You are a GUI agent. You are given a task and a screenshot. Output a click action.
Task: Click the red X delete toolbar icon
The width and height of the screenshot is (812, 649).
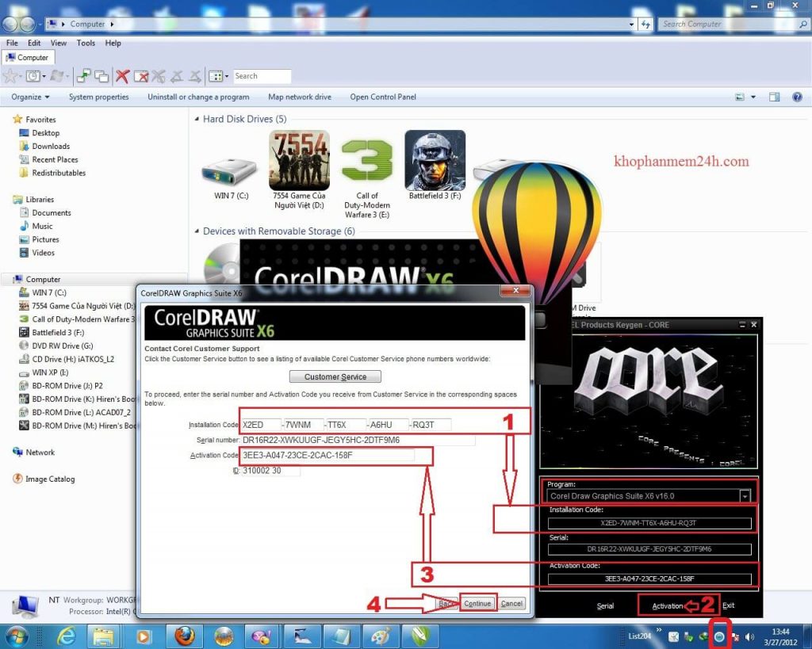122,76
